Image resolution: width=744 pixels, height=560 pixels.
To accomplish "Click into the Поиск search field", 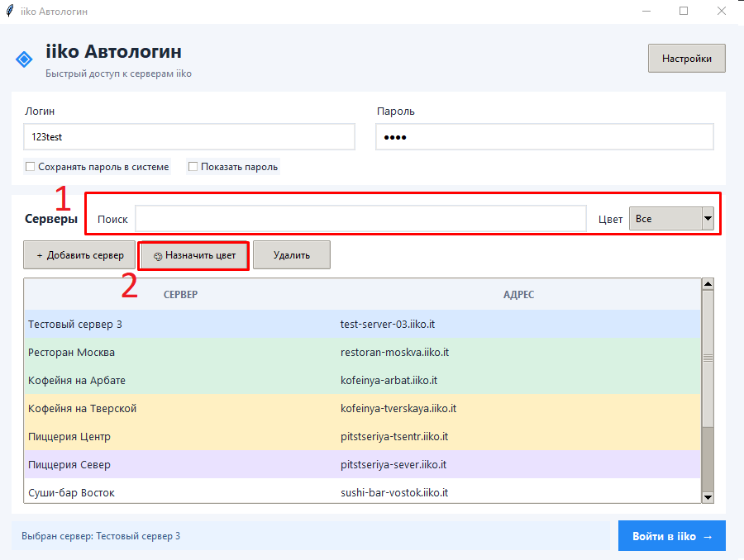I will 360,219.
